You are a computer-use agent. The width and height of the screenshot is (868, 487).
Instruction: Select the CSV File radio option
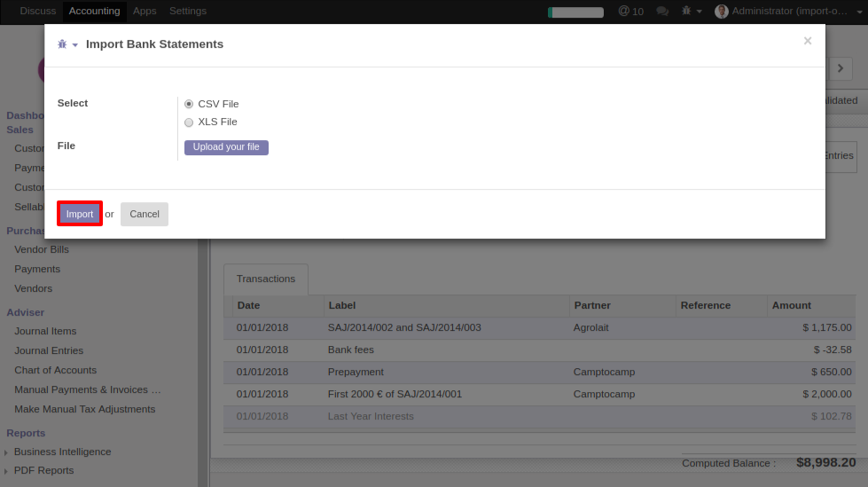(189, 104)
